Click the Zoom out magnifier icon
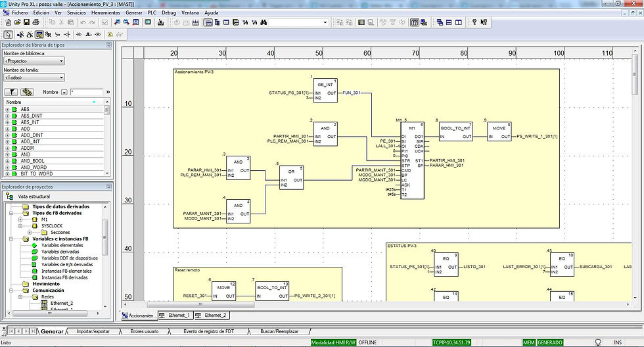 click(x=126, y=22)
